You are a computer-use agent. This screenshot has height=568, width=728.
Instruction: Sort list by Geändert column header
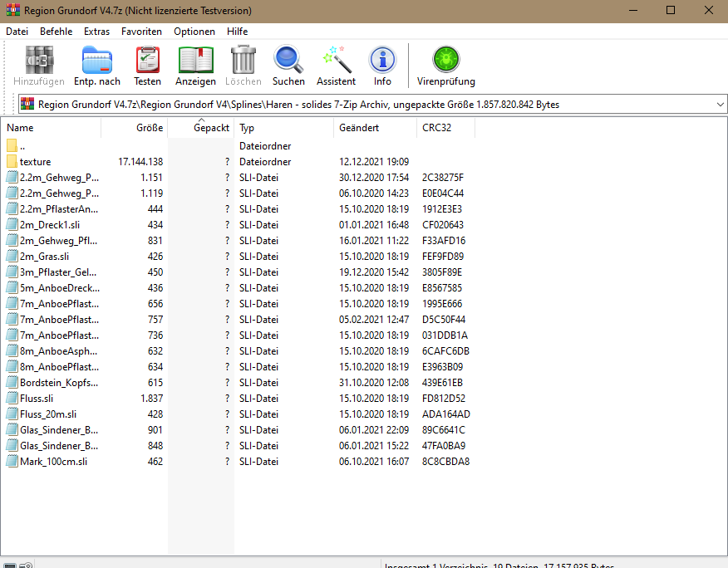pyautogui.click(x=359, y=128)
